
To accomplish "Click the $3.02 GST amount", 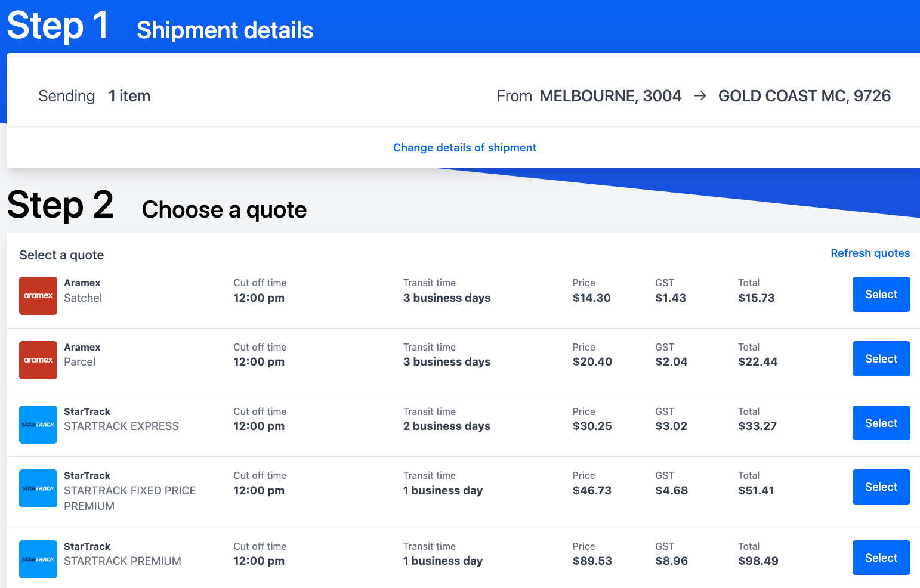I will 671,426.
